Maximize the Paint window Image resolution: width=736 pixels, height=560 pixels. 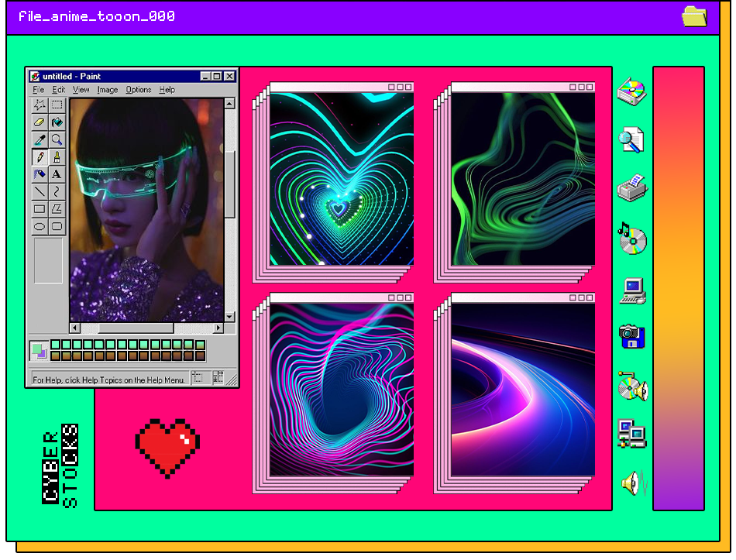pyautogui.click(x=217, y=76)
